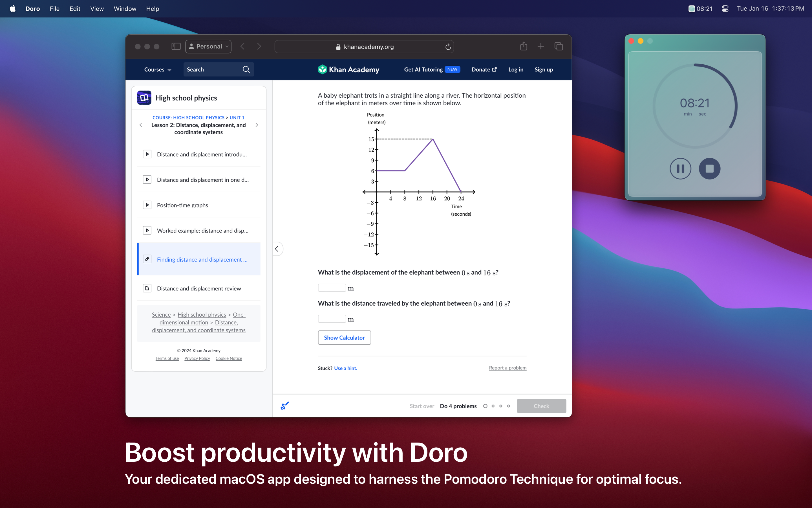Click the High school physics course icon
Image resolution: width=812 pixels, height=508 pixels.
(144, 98)
